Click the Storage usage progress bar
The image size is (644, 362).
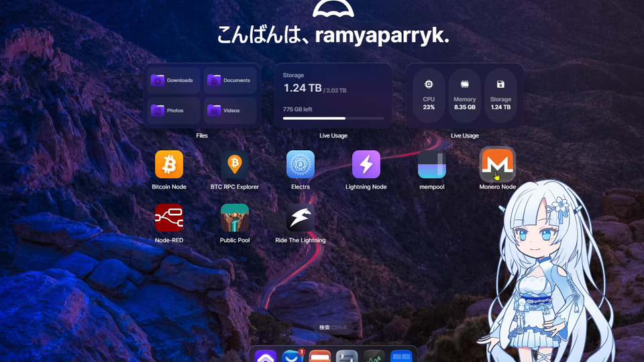pyautogui.click(x=333, y=118)
